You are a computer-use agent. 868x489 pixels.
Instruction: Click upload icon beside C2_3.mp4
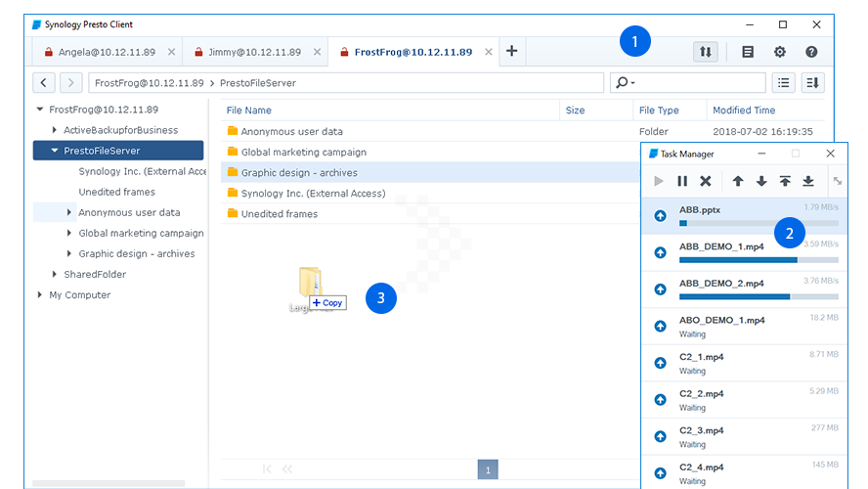click(660, 436)
